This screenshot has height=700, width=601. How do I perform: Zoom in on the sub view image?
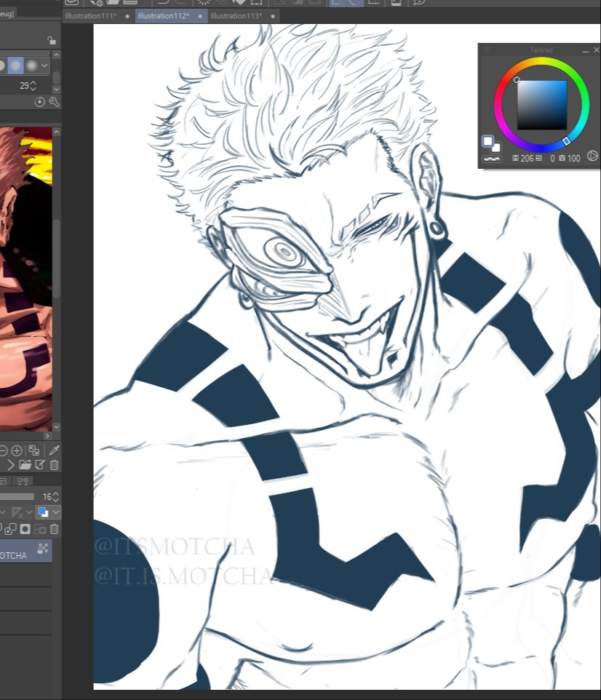(17, 450)
